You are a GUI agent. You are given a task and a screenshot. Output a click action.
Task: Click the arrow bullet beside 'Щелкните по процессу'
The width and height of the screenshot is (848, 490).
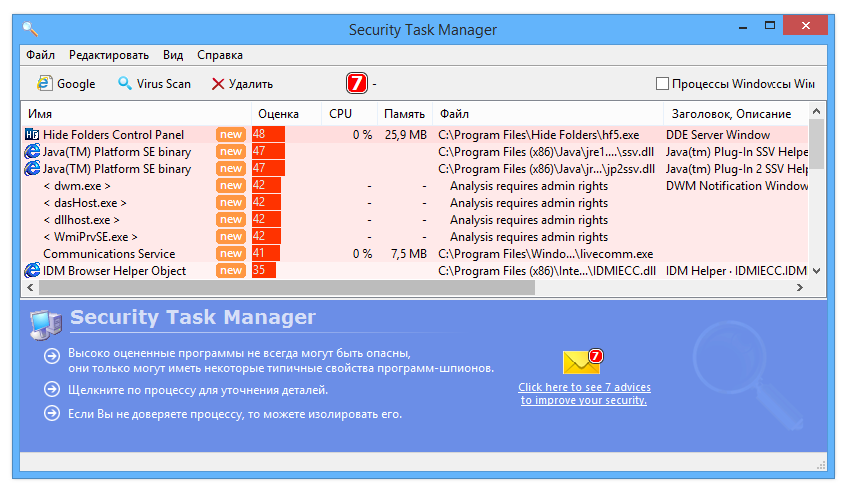pos(52,389)
